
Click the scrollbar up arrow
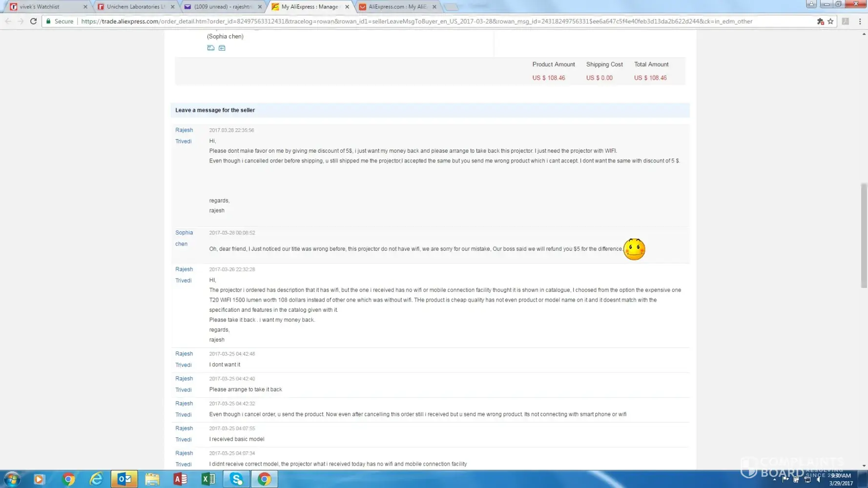(864, 34)
